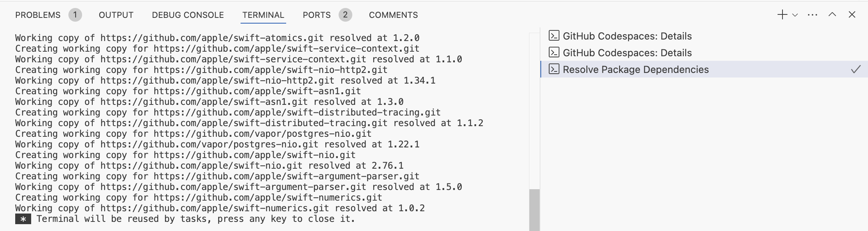Click the terminal icon beside Resolve Package Dependencies
Screen dimensions: 868x231
(x=554, y=70)
